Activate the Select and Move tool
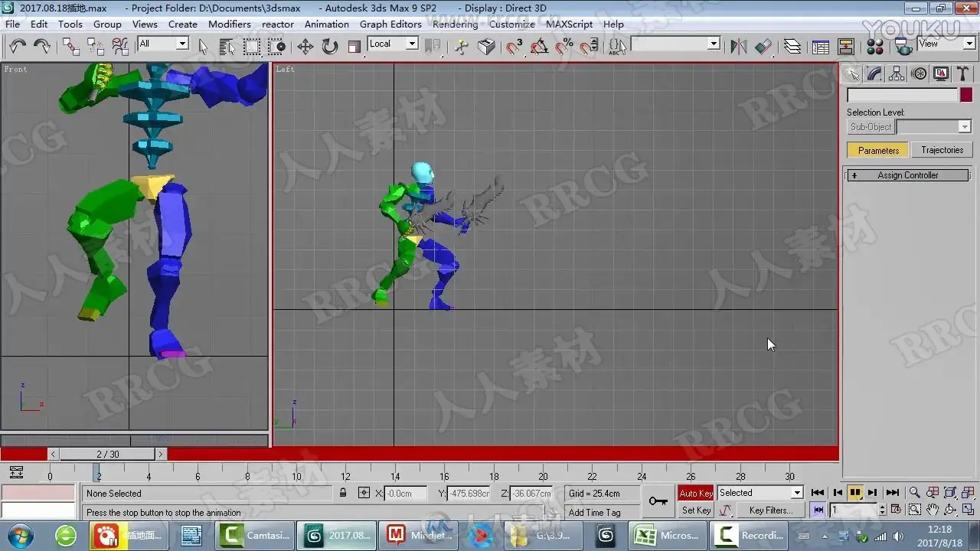 click(x=305, y=47)
